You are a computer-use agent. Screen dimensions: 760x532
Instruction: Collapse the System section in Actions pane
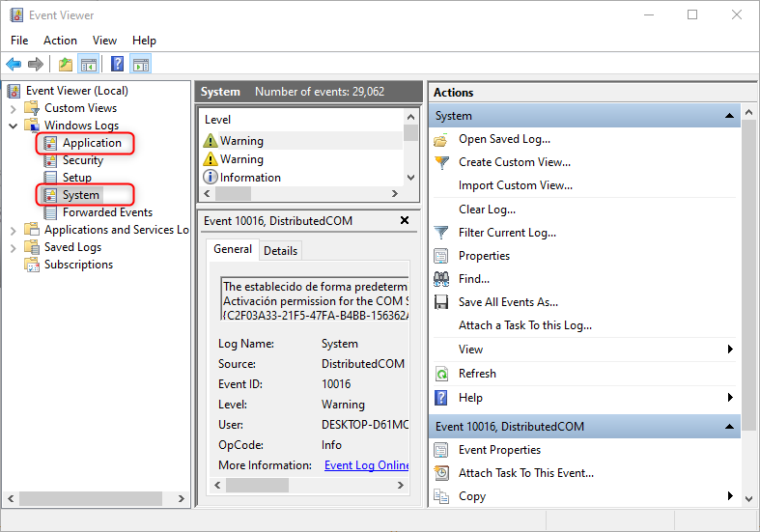[731, 116]
